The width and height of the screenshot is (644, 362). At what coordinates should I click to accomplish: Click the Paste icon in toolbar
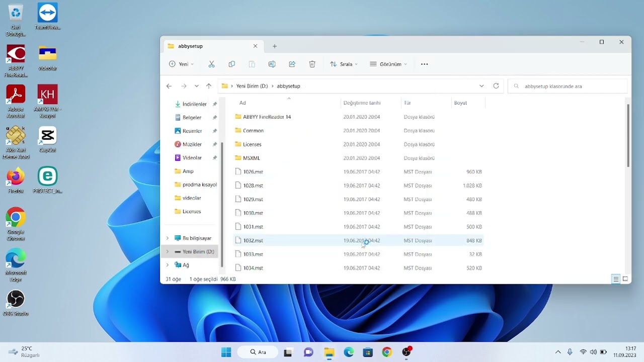tap(252, 64)
